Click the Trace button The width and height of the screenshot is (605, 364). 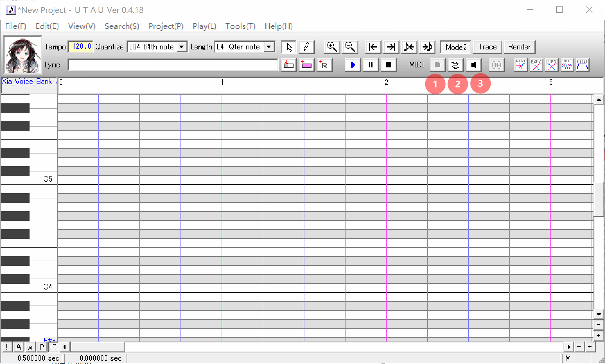point(487,47)
